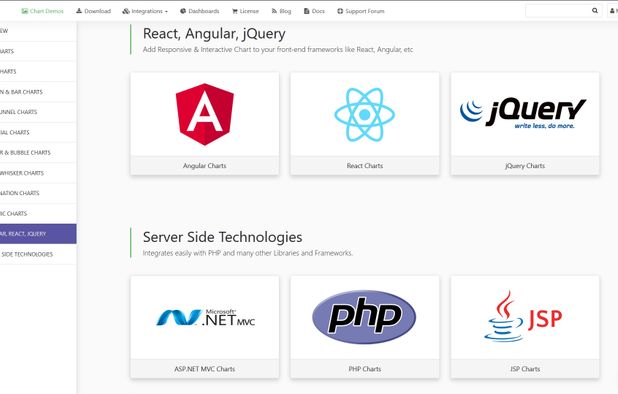618x394 pixels.
Task: Click the user icon at top right
Action: tap(612, 11)
